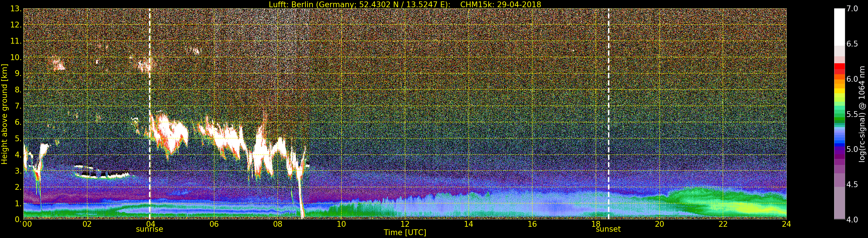Click the '5.' height axis tick label
The image size is (868, 238).
tap(18, 138)
